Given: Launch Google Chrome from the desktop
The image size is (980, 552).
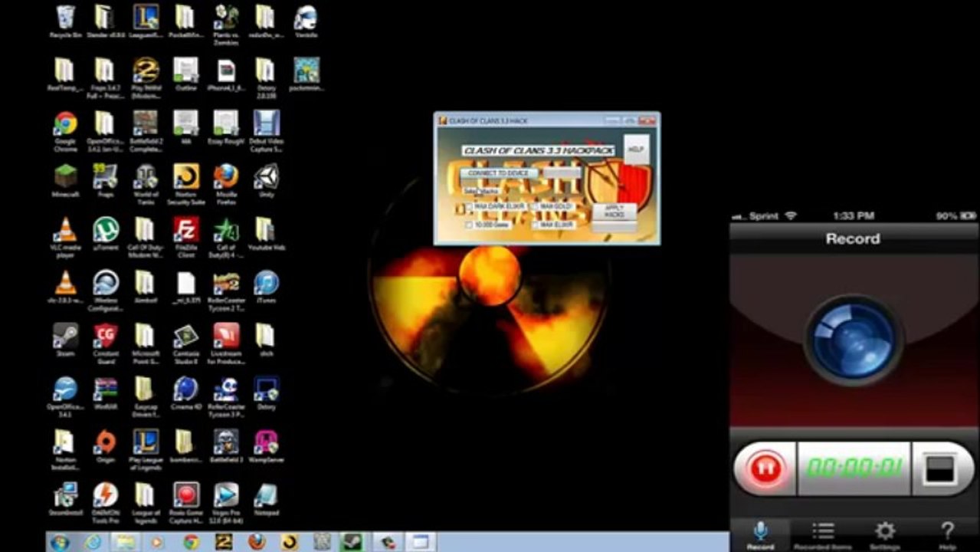Looking at the screenshot, I should tap(65, 131).
